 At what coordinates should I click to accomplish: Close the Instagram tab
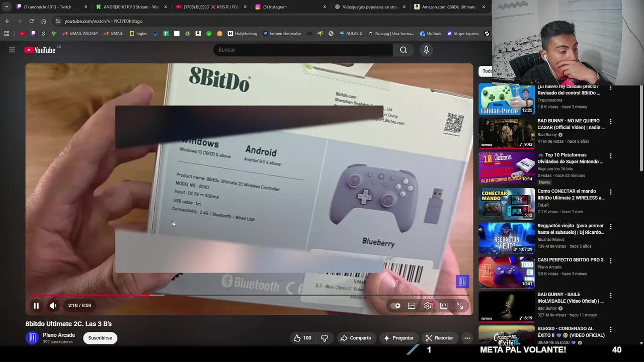click(x=325, y=7)
